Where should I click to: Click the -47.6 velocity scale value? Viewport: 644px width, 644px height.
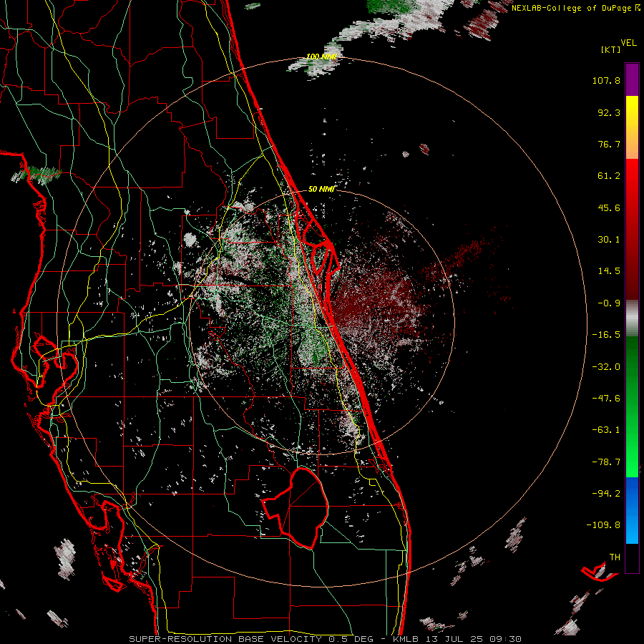tap(606, 399)
